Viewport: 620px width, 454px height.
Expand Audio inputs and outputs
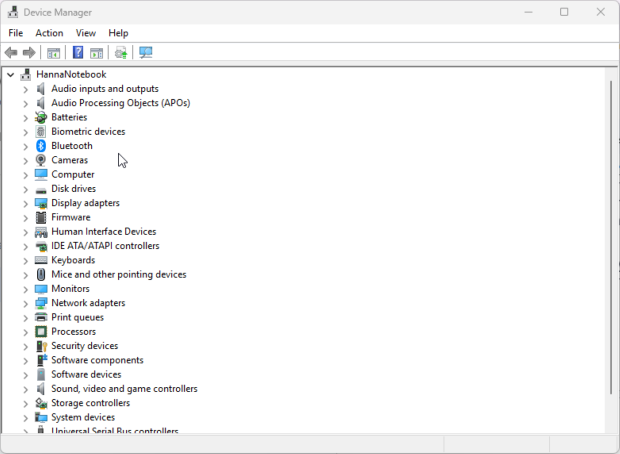26,89
